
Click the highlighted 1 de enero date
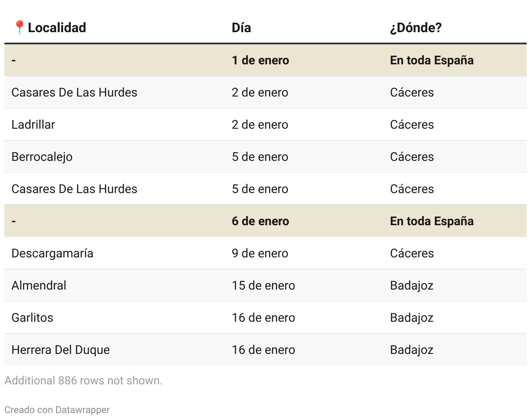pos(260,60)
